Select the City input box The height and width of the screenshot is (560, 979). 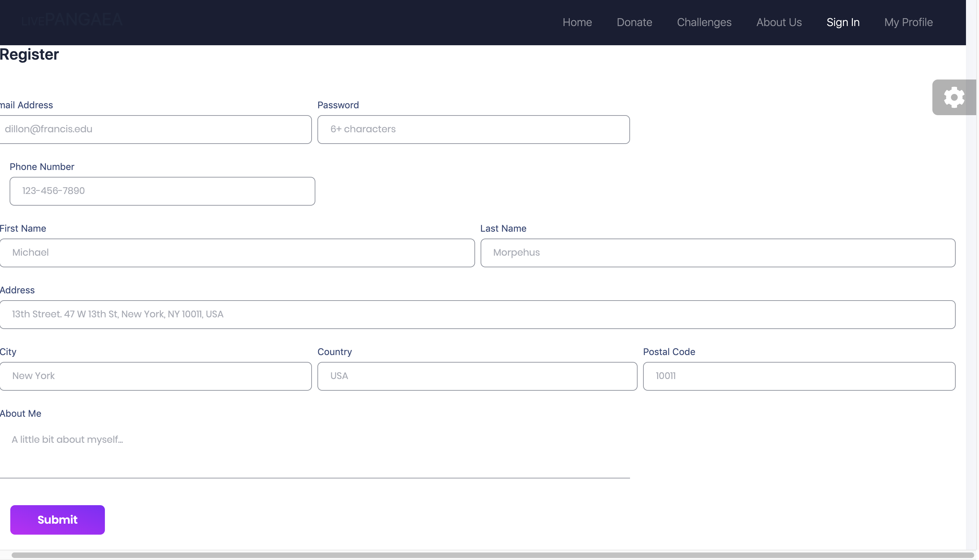[x=155, y=376]
